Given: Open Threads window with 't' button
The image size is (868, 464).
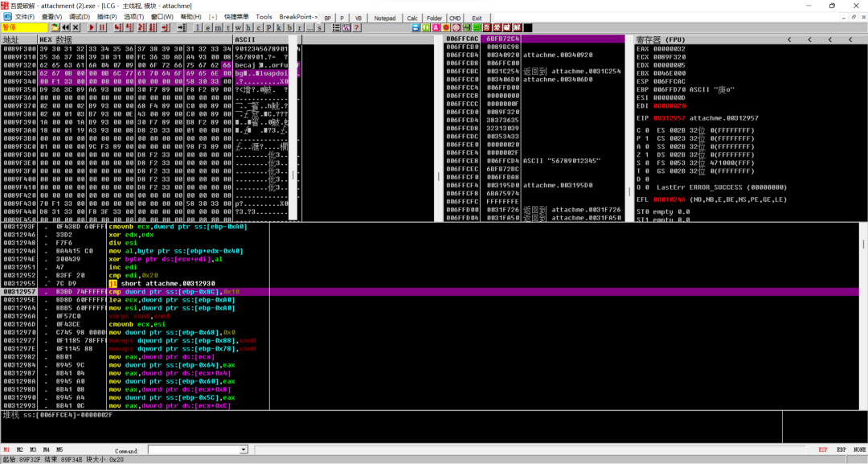Looking at the screenshot, I should point(228,27).
